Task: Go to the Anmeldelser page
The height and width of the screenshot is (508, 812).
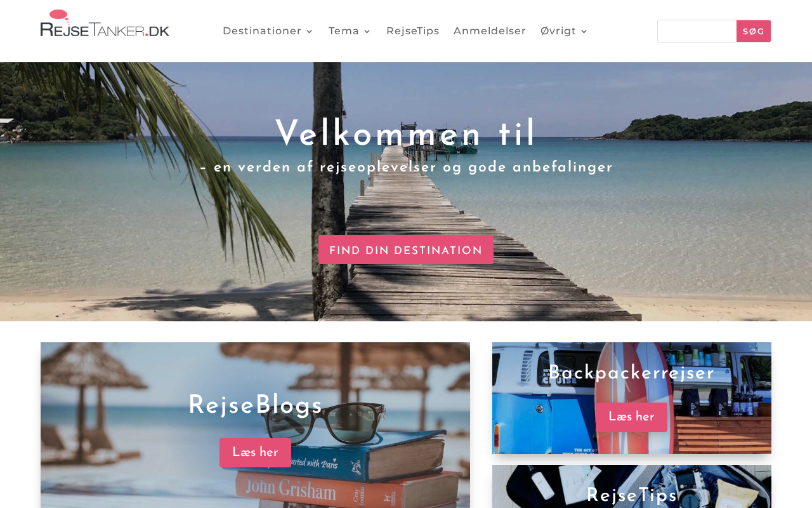Action: 490,31
